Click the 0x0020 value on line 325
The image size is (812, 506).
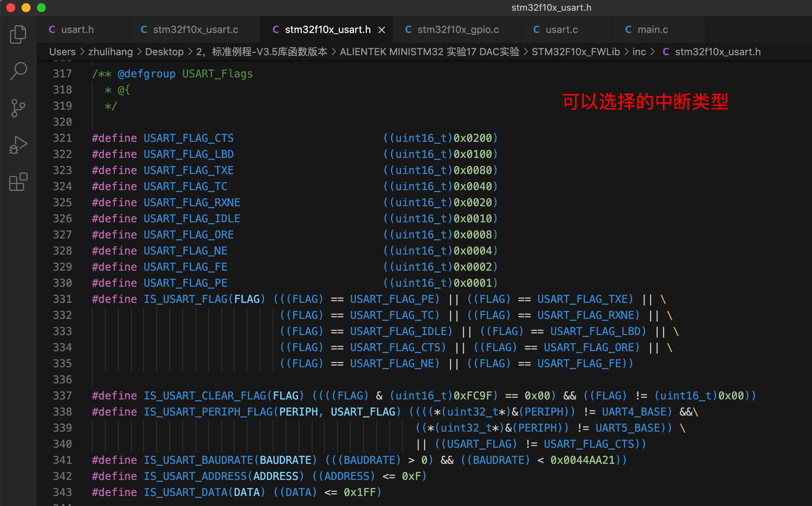pos(473,202)
